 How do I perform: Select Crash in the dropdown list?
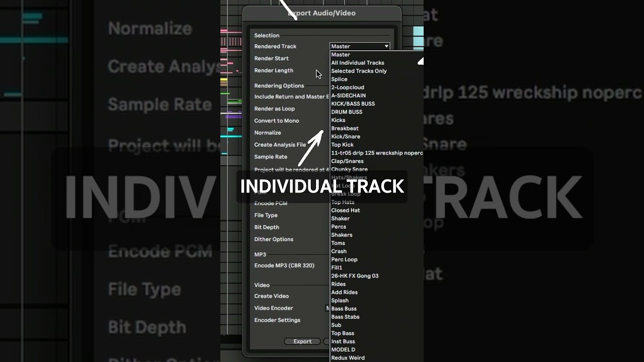click(x=339, y=251)
